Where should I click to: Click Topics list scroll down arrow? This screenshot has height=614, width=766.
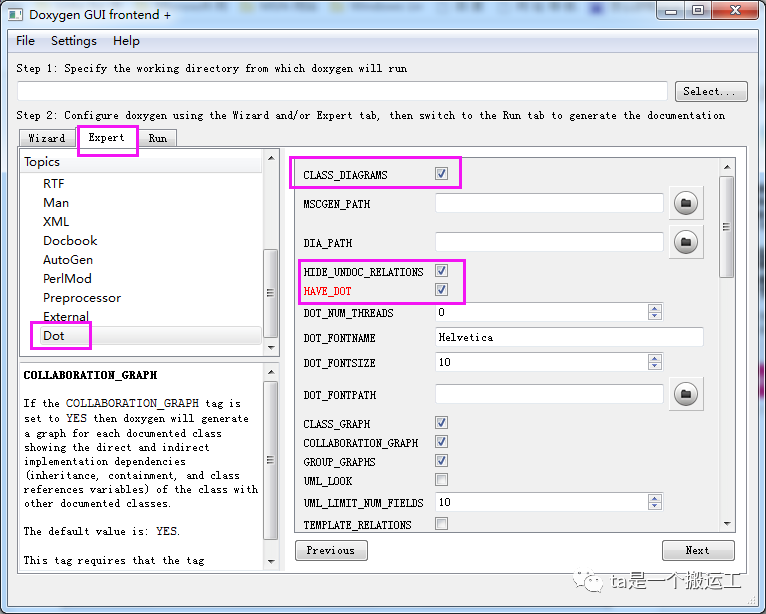click(271, 348)
